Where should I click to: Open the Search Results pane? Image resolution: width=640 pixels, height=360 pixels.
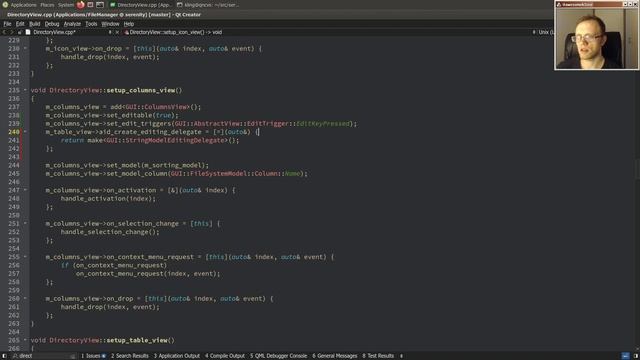coord(130,356)
